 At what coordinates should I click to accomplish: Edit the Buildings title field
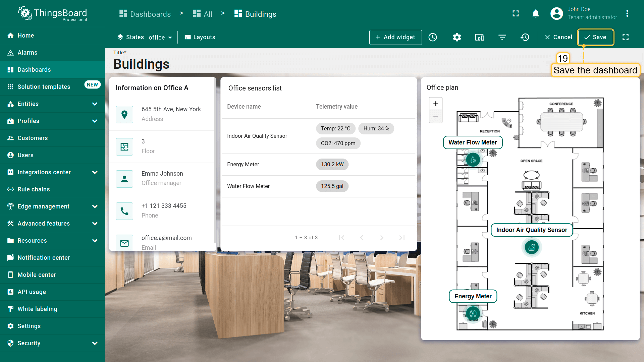[141, 64]
